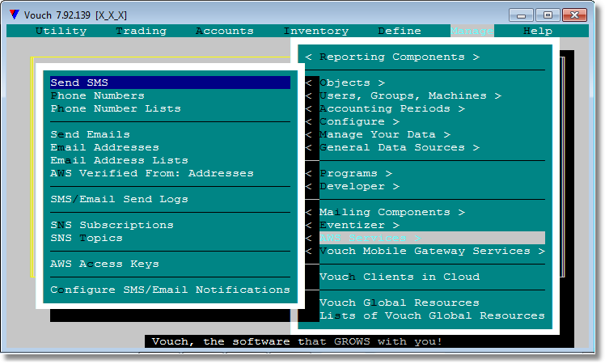Open the Help menu

[538, 31]
